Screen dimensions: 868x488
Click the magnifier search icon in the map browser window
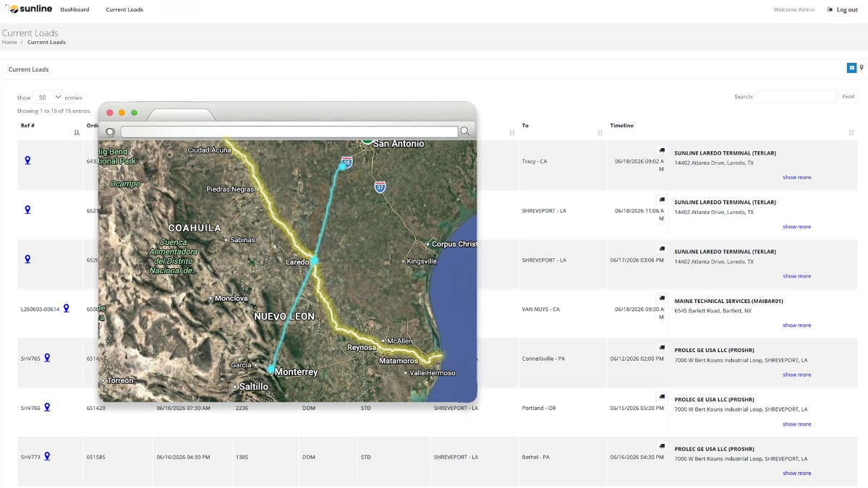click(x=465, y=131)
